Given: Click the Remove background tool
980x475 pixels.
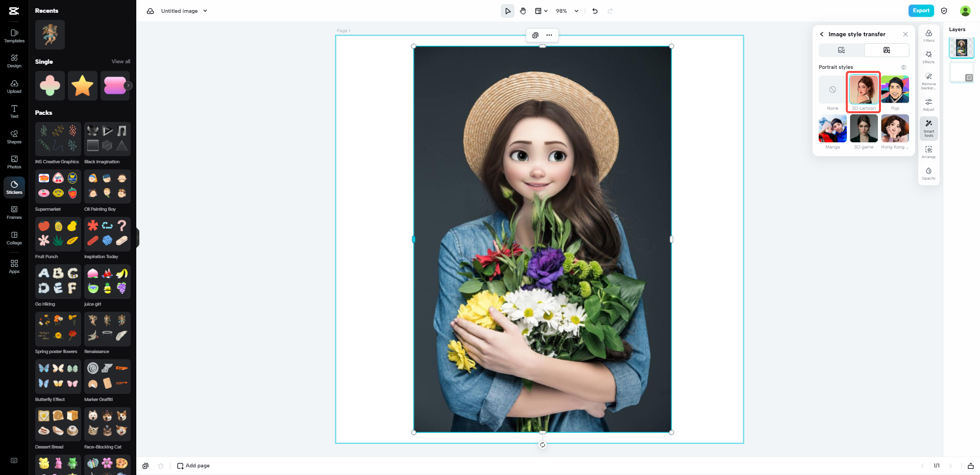Looking at the screenshot, I should pyautogui.click(x=929, y=81).
